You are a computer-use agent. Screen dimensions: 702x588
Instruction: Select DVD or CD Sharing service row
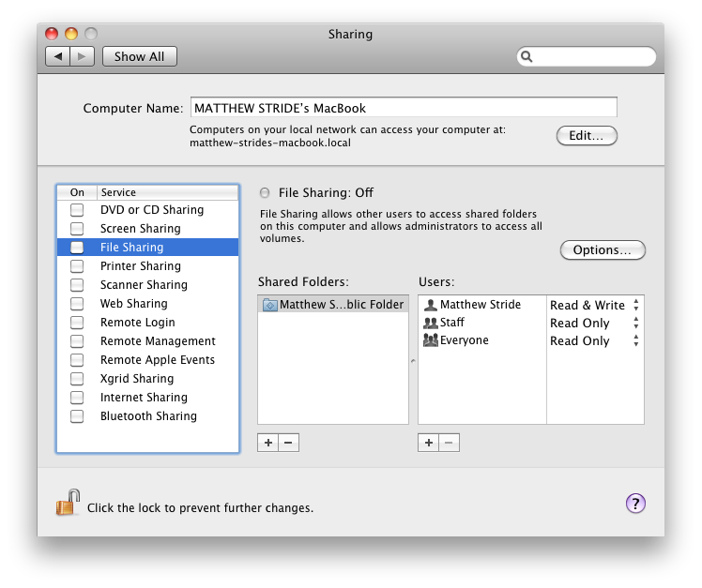click(147, 210)
